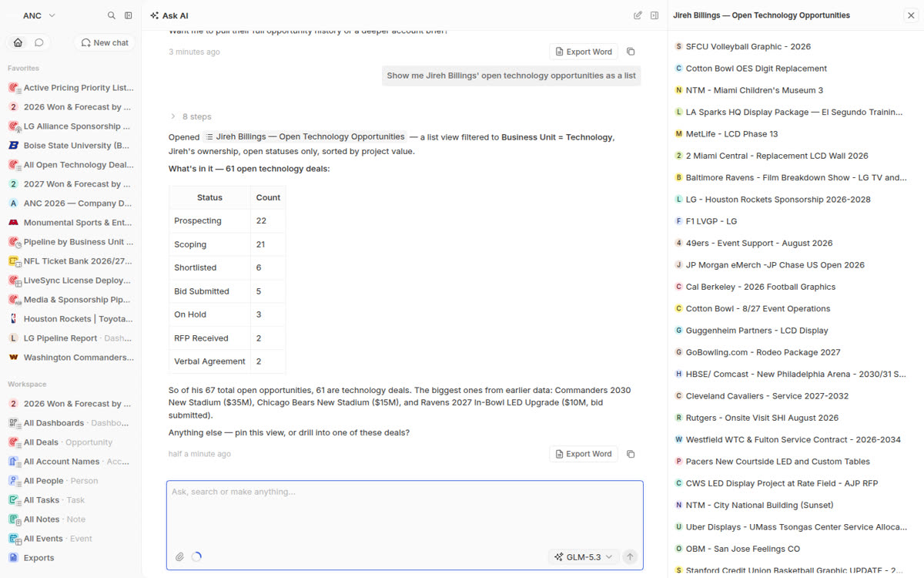Open All Deals Opportunity view
Viewport: 924px width, 578px height.
pyautogui.click(x=71, y=442)
